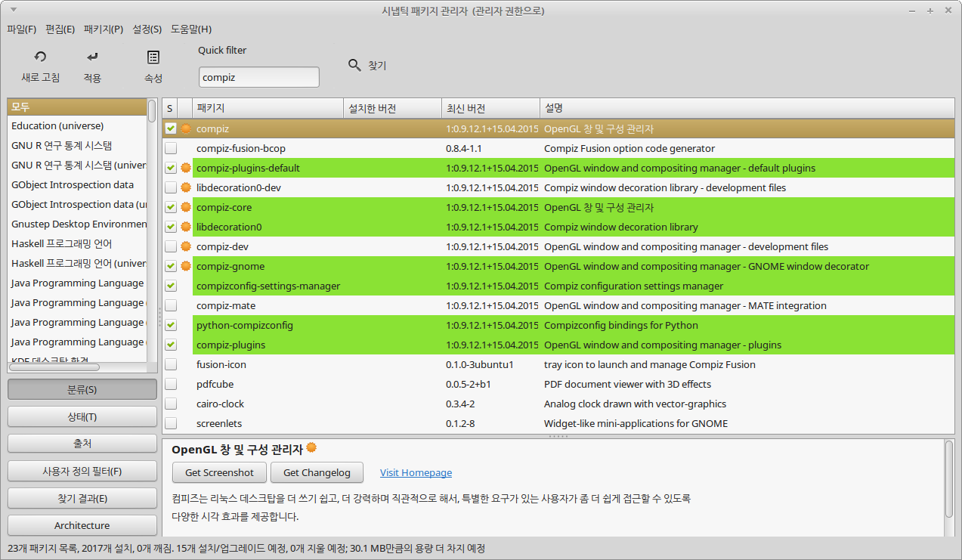The height and width of the screenshot is (560, 962).
Task: Follow the Visit Homepage link
Action: tap(416, 472)
